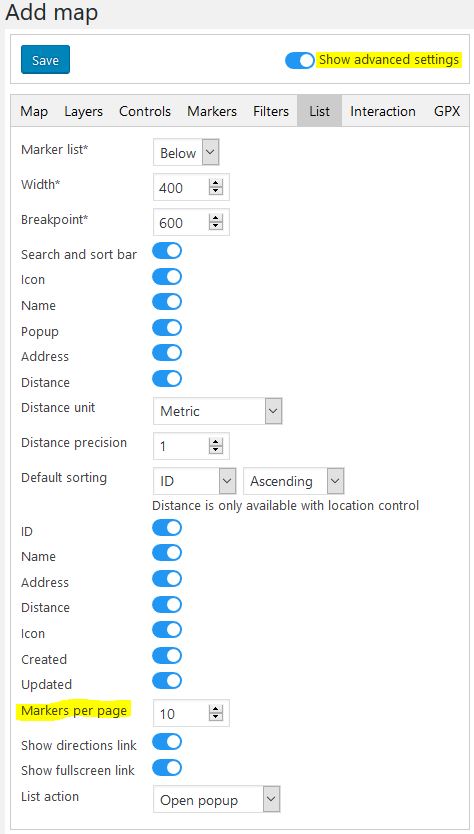
Task: Click the Breakpoint number field
Action: tap(191, 222)
